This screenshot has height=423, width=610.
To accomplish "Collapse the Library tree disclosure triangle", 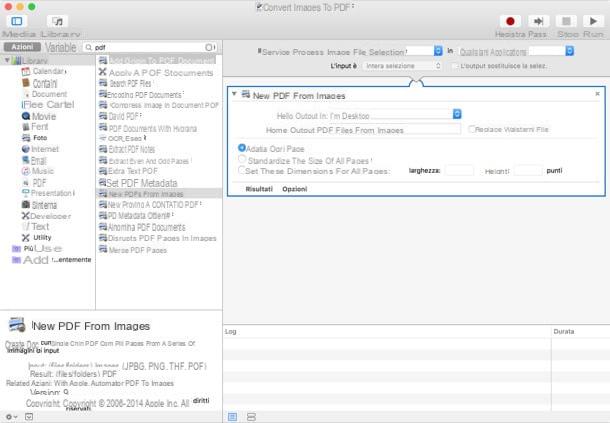I will pos(7,60).
